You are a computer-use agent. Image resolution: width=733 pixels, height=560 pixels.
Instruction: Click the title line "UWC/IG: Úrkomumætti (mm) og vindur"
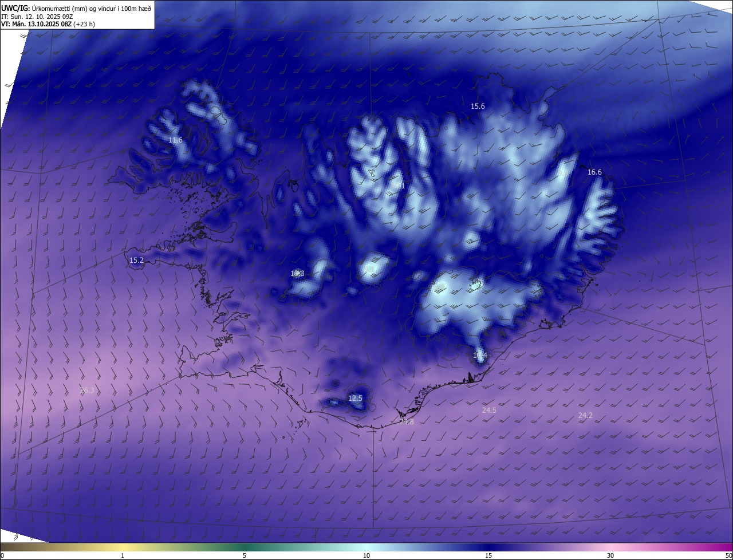pyautogui.click(x=76, y=7)
